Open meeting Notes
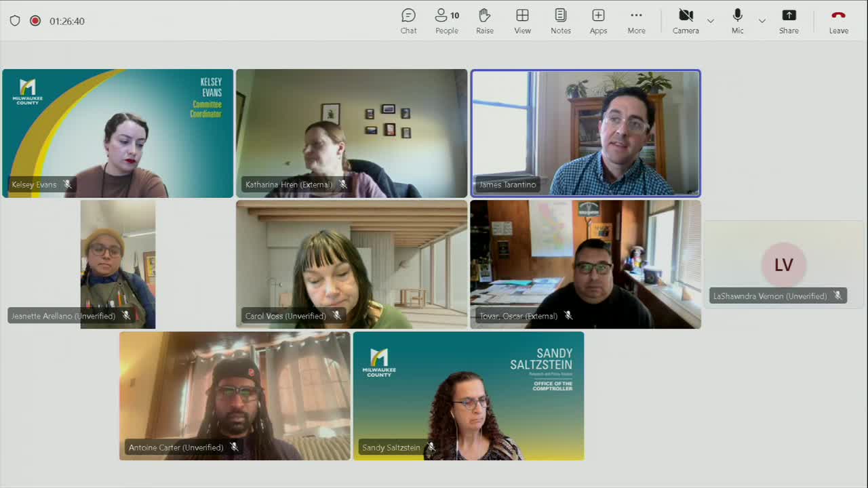This screenshot has height=488, width=868. (560, 21)
